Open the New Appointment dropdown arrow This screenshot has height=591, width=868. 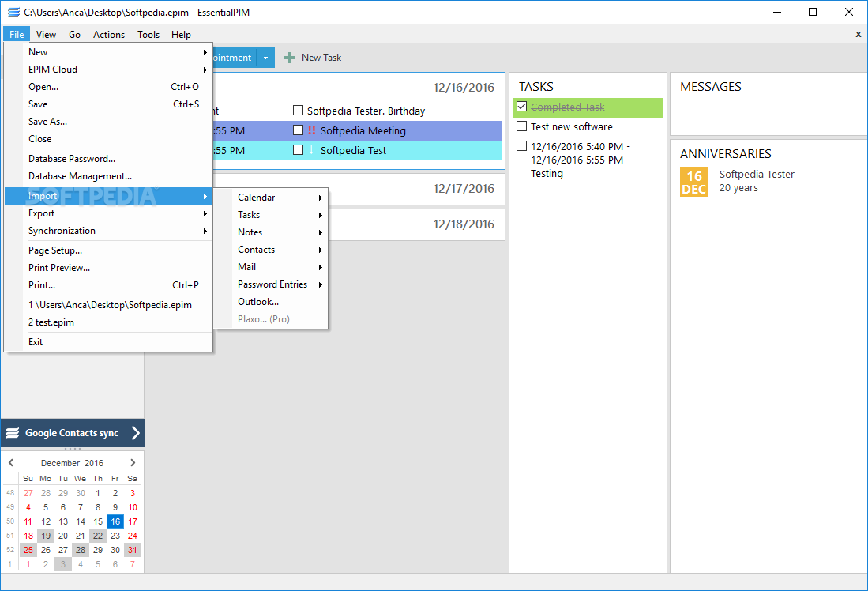265,58
